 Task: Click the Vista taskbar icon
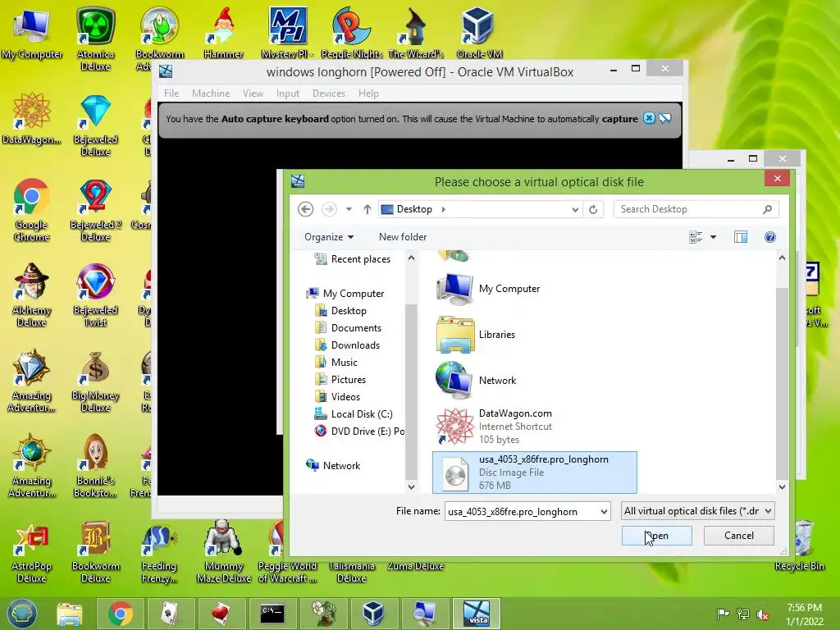click(477, 614)
